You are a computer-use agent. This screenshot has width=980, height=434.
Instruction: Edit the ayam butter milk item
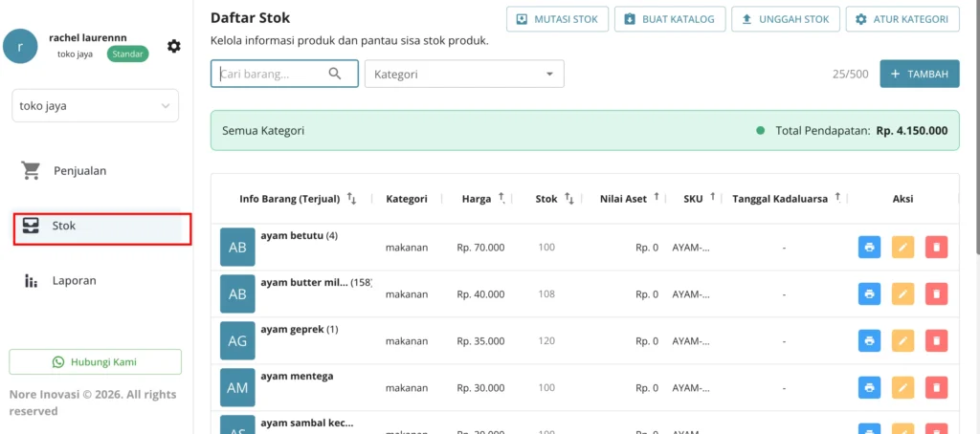902,294
